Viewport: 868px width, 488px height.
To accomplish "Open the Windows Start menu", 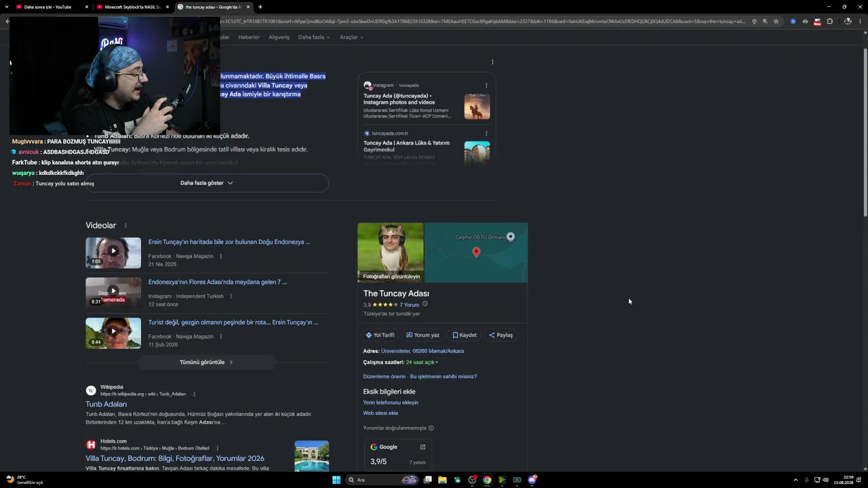I will (x=336, y=480).
